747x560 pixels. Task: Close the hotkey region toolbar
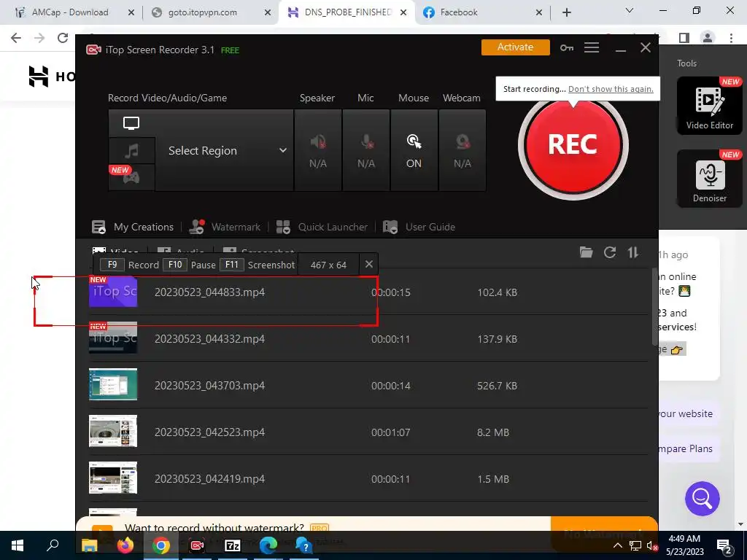(368, 264)
